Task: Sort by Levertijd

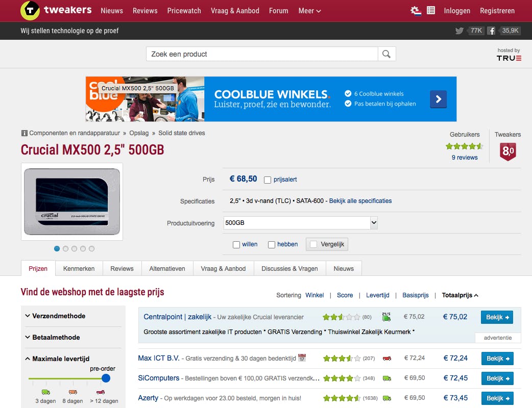Action: 378,295
